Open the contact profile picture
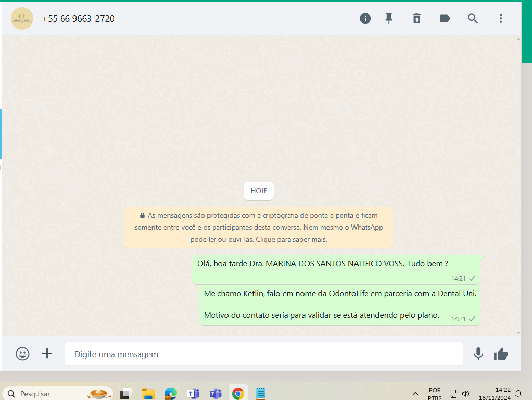This screenshot has width=532, height=400. click(22, 18)
